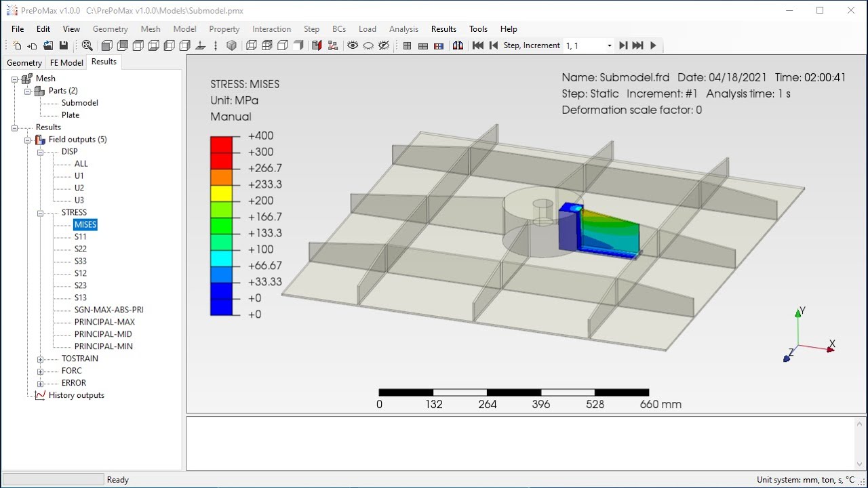Click the normal-to-plane view icon
The width and height of the screenshot is (868, 488).
click(x=200, y=45)
